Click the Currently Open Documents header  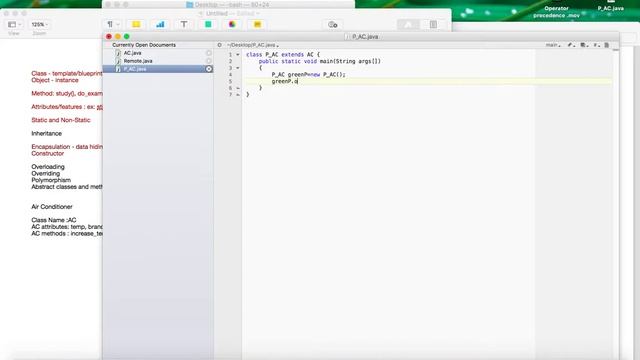[144, 45]
